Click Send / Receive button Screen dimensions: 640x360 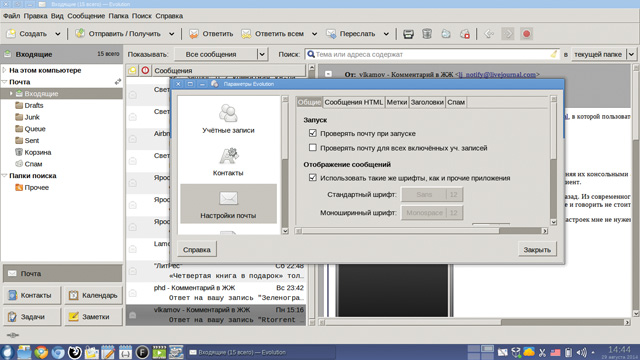pyautogui.click(x=119, y=34)
